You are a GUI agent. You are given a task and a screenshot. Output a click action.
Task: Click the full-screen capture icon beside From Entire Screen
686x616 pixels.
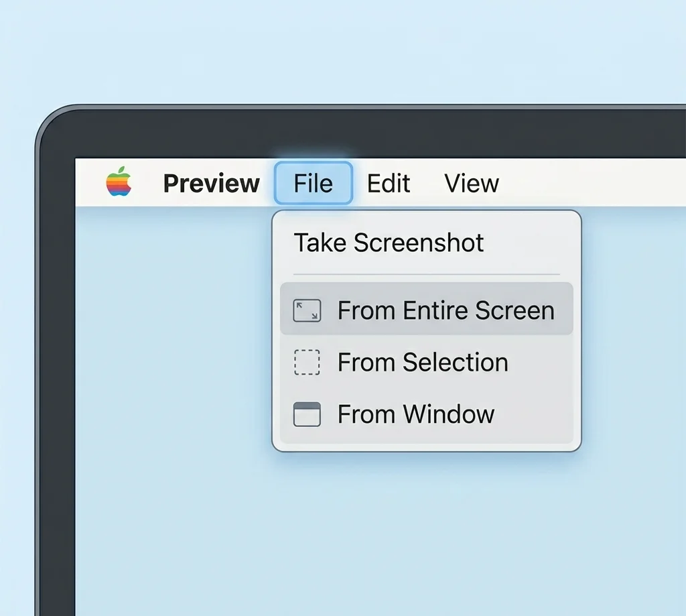tap(307, 310)
